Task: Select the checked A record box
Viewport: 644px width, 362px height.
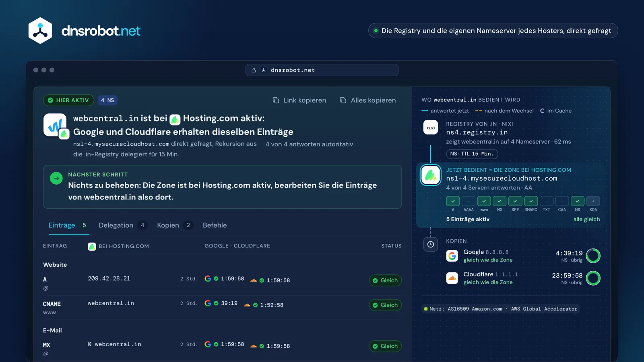Action: coord(453,201)
